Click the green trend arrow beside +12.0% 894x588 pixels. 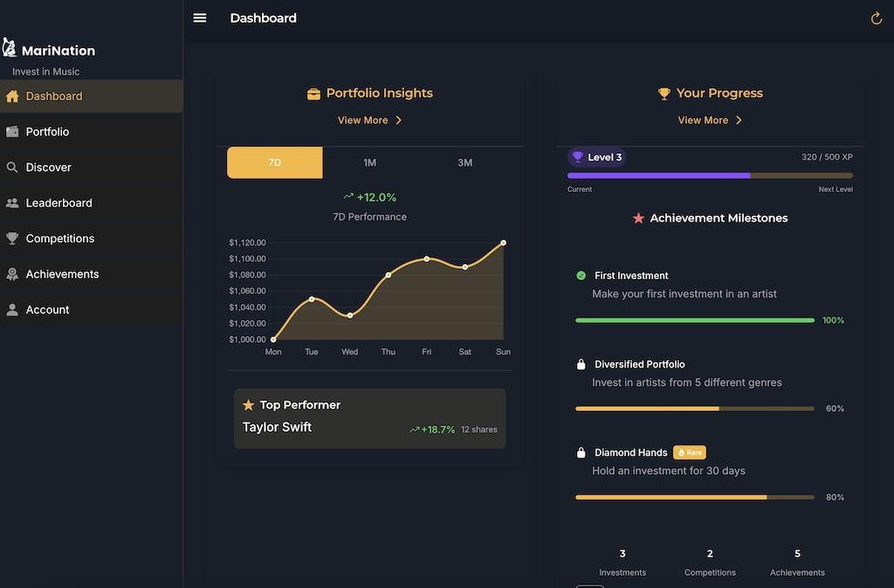click(x=348, y=196)
